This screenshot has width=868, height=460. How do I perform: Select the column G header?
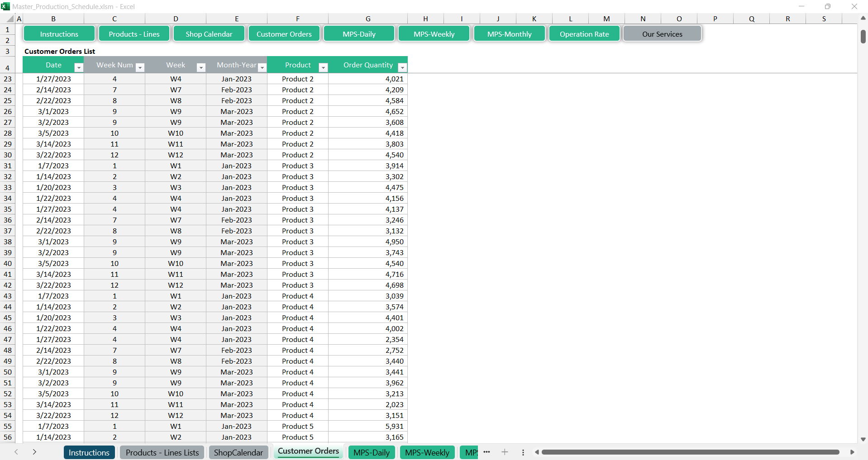(368, 19)
